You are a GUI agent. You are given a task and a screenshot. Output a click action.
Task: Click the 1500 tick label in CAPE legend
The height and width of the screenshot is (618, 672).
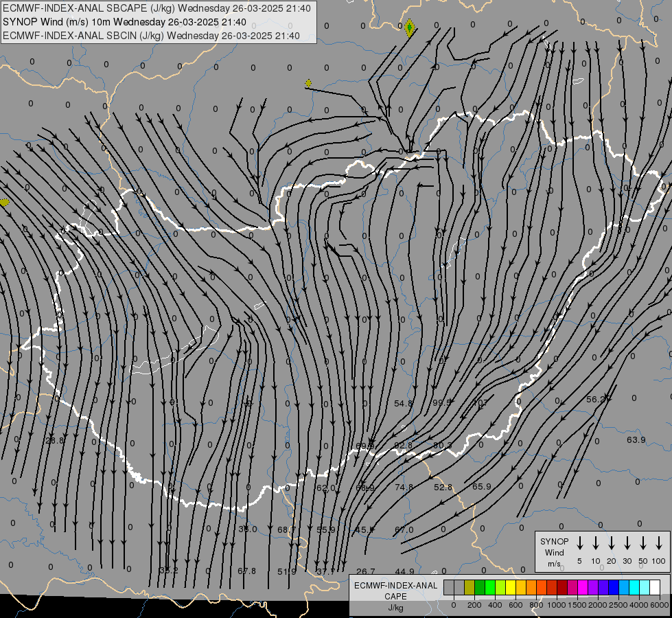577,605
